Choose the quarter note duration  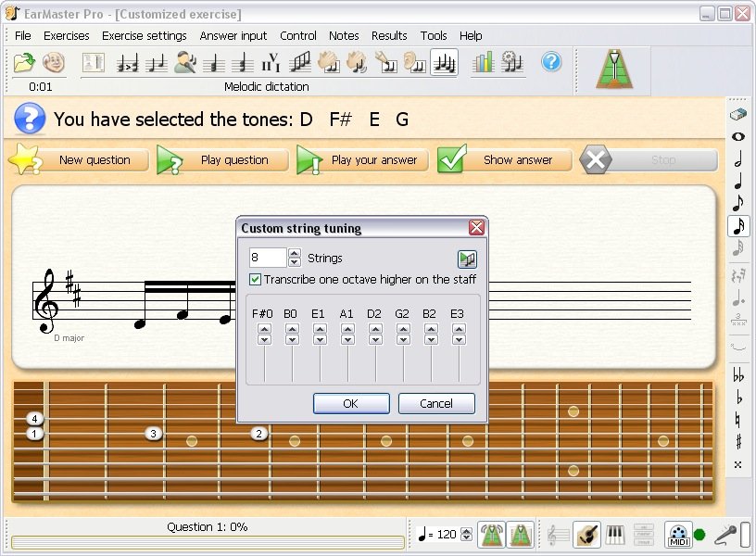tap(737, 181)
